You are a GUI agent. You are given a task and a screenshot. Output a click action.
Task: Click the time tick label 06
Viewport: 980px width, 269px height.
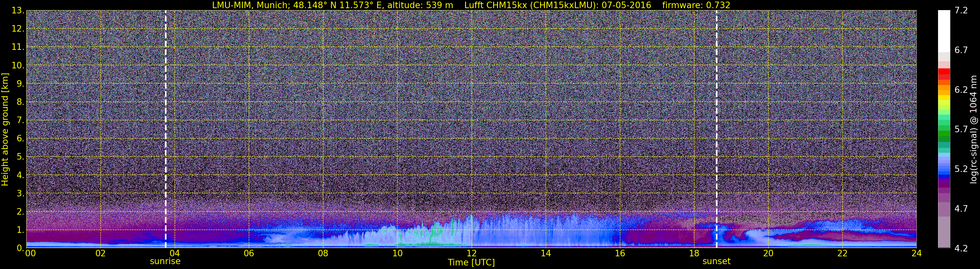(x=248, y=253)
